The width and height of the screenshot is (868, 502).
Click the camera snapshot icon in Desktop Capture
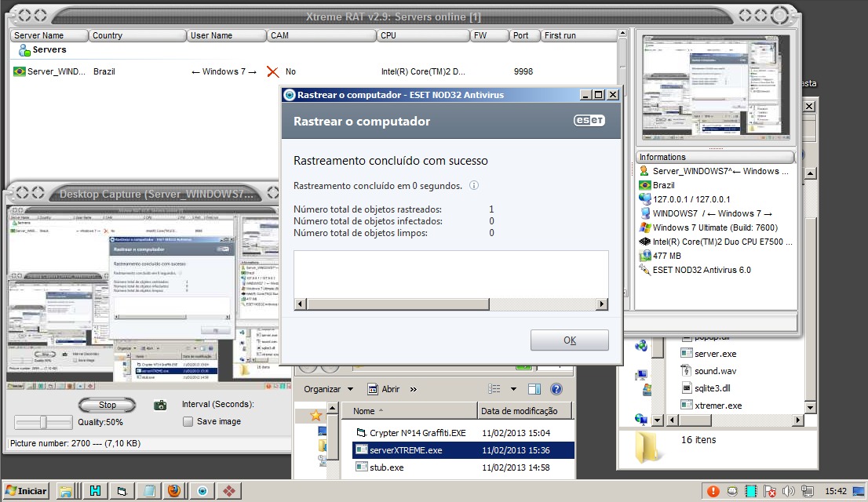click(x=160, y=406)
